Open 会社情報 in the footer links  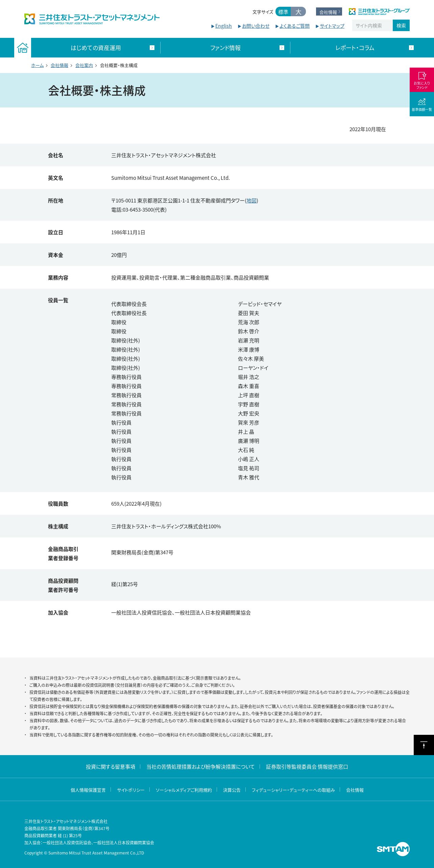pyautogui.click(x=355, y=790)
